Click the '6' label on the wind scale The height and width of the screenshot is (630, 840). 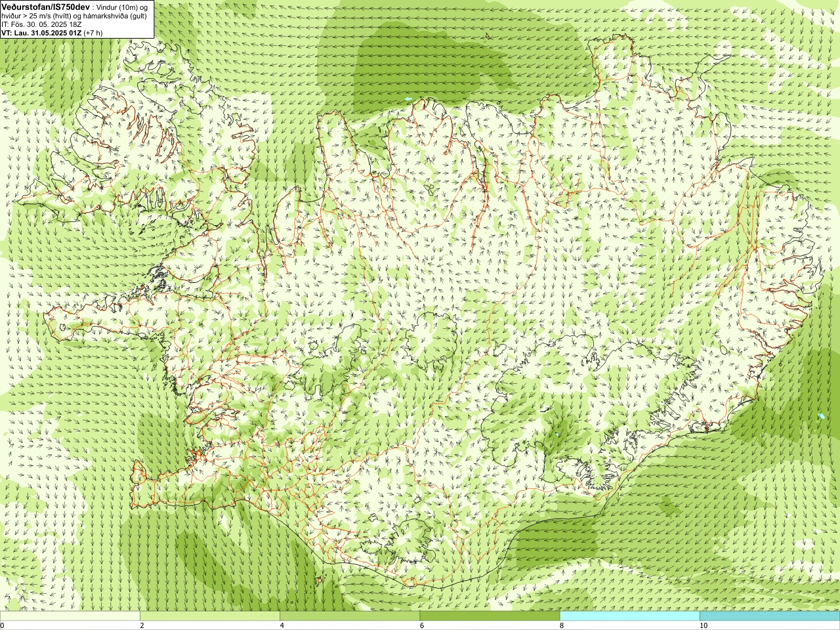pyautogui.click(x=421, y=625)
